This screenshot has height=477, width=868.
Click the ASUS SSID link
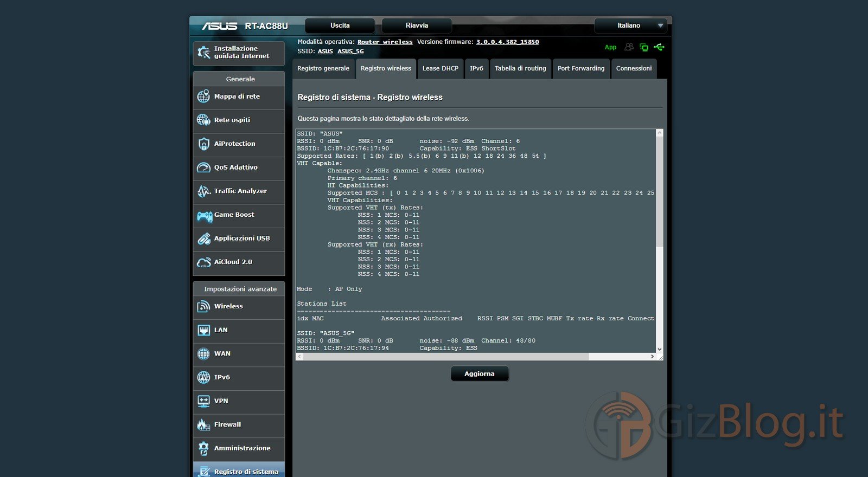click(x=325, y=51)
